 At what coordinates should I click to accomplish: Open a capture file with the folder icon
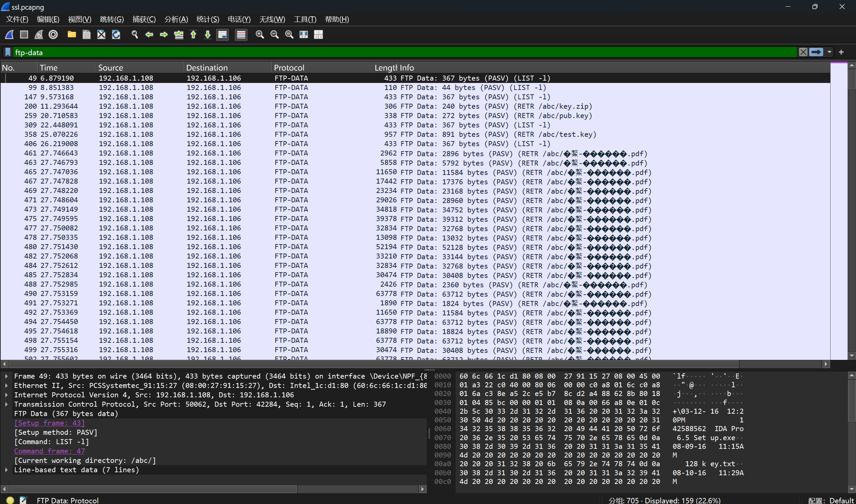(x=72, y=35)
